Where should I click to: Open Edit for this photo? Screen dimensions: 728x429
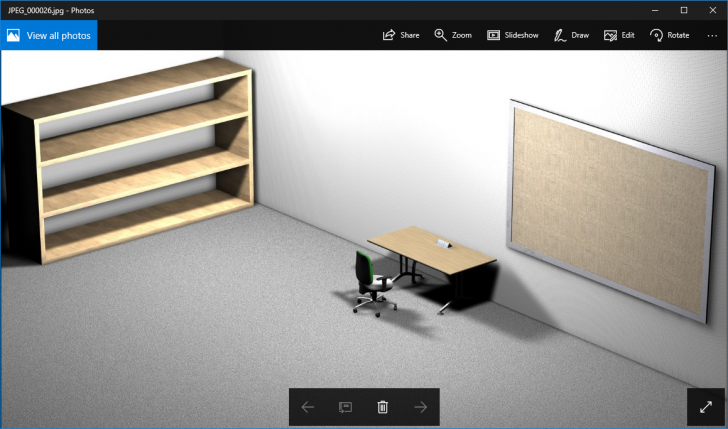point(619,35)
